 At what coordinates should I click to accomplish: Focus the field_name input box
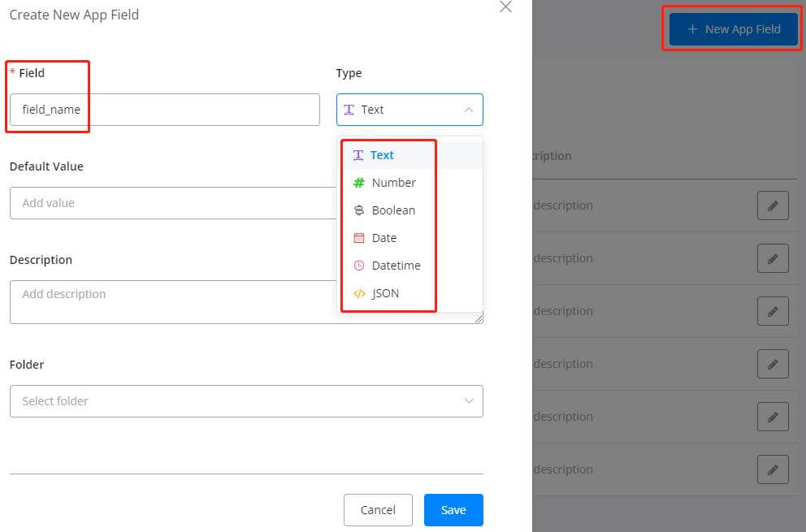(x=164, y=110)
